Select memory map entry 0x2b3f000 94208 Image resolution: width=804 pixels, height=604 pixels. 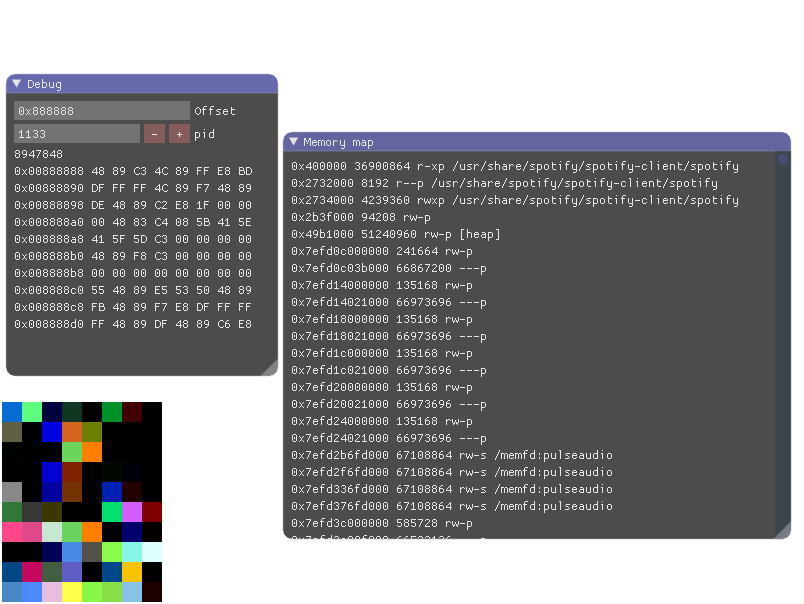coord(360,217)
